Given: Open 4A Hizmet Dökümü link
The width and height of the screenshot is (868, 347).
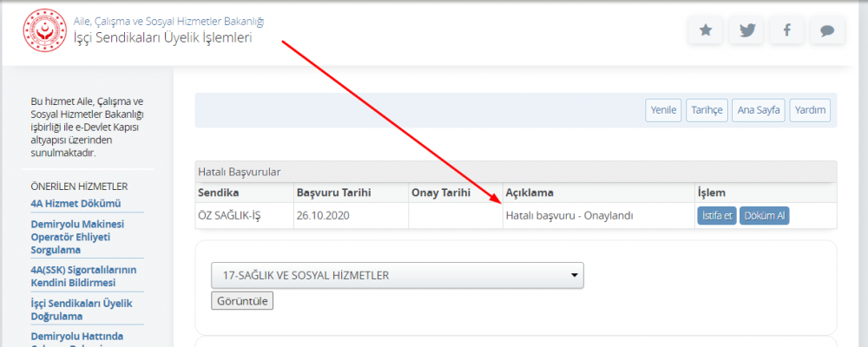Looking at the screenshot, I should click(x=76, y=204).
